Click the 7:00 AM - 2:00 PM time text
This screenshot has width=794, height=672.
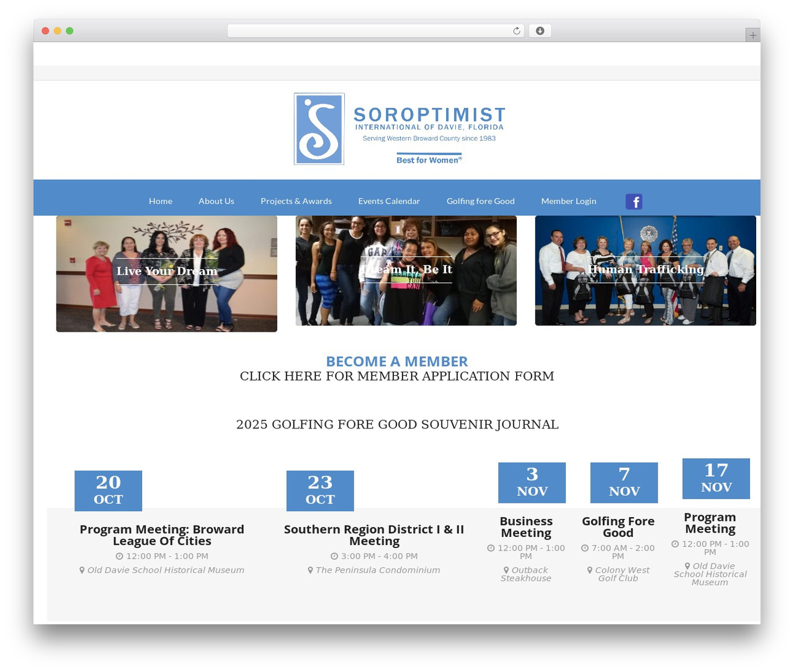coord(622,552)
